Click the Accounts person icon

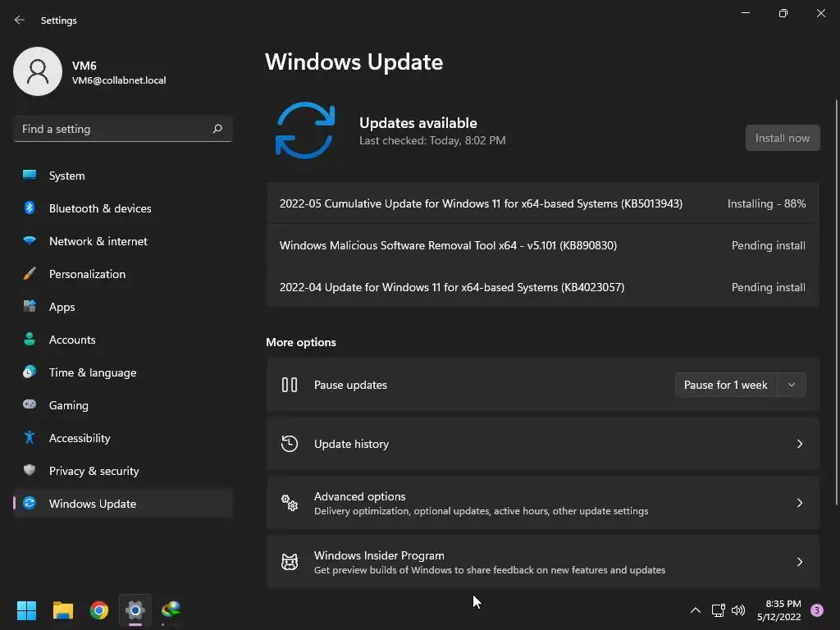[x=30, y=339]
